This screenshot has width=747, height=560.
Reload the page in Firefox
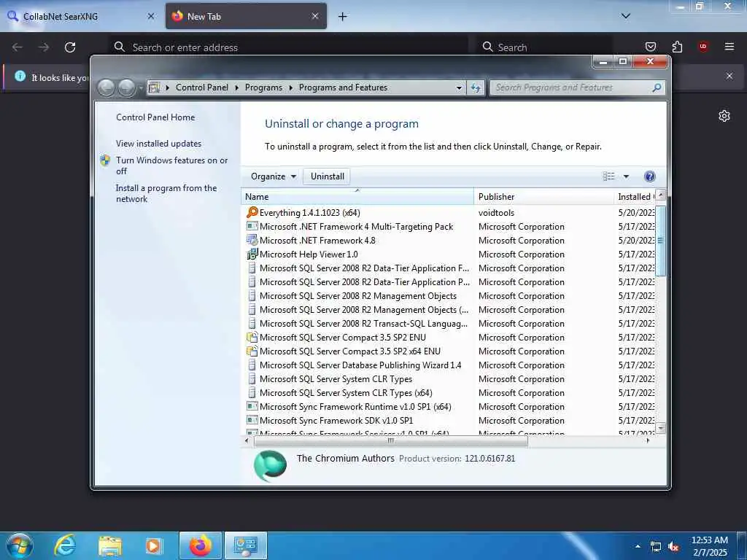coord(70,47)
